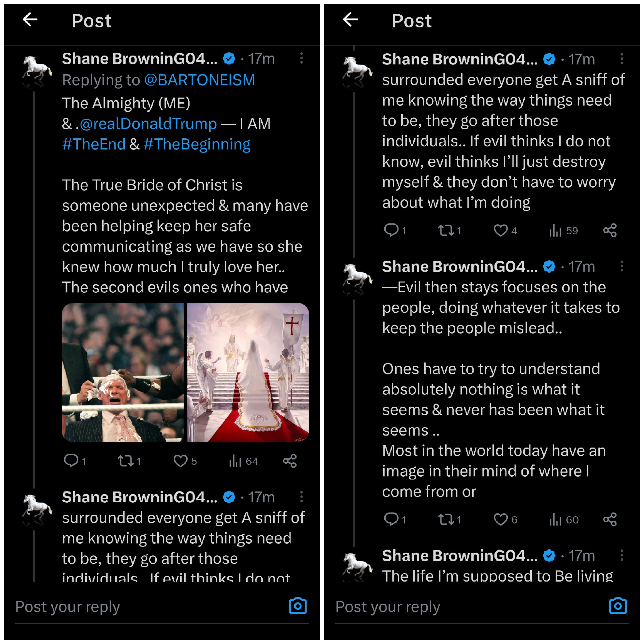Viewport: 644px width, 644px height.
Task: Like the post with 5 likes
Action: coord(180,461)
